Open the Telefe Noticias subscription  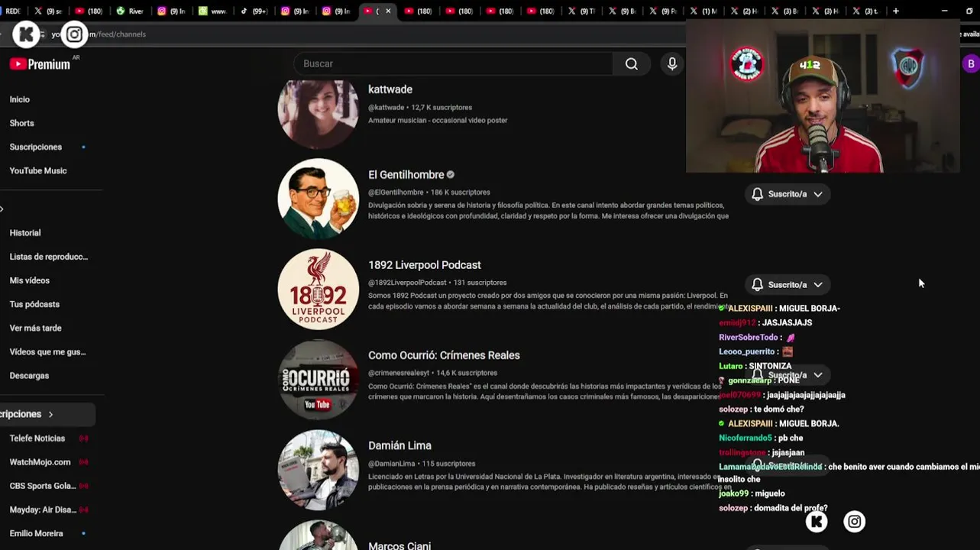click(37, 438)
